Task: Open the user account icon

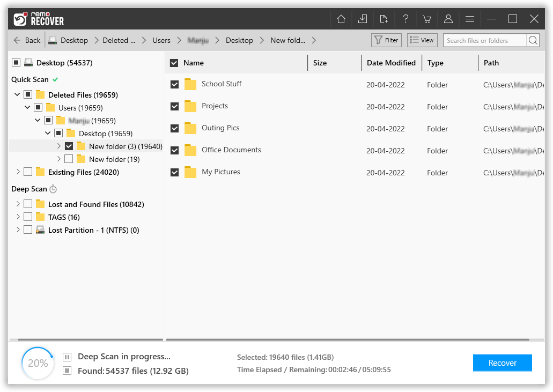Action: (x=448, y=18)
